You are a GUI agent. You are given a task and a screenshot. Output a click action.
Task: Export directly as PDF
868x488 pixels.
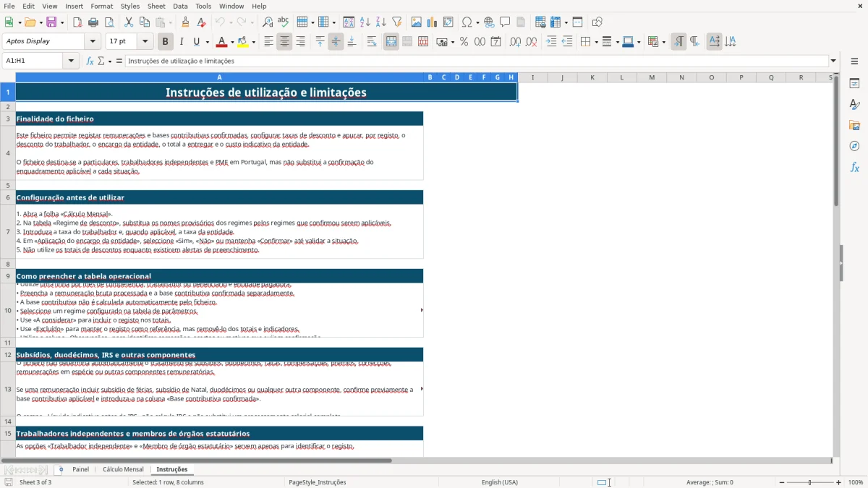click(x=77, y=22)
